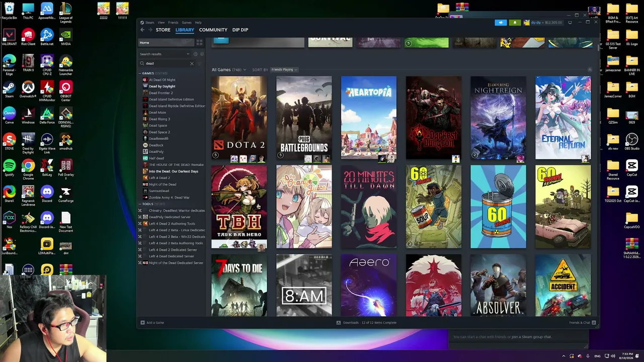Select Left 4 Dead 2 Authoring Tools
This screenshot has width=644, height=362.
click(x=172, y=224)
